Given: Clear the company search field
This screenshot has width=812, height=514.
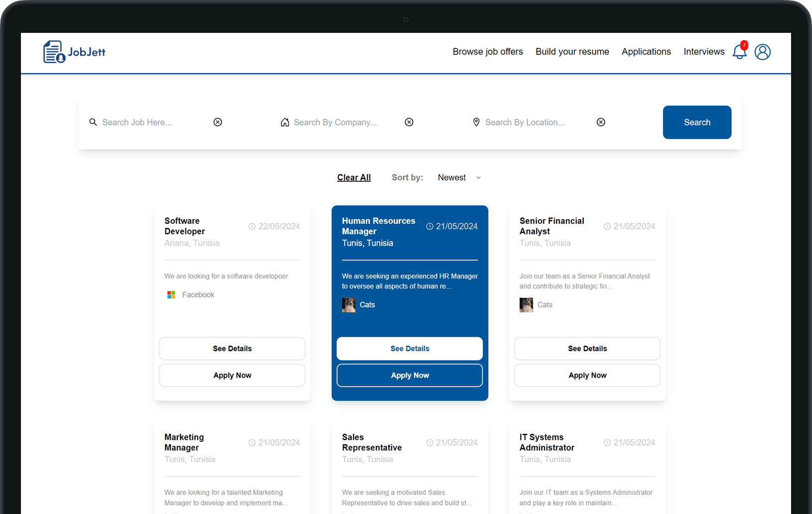Looking at the screenshot, I should pyautogui.click(x=409, y=123).
